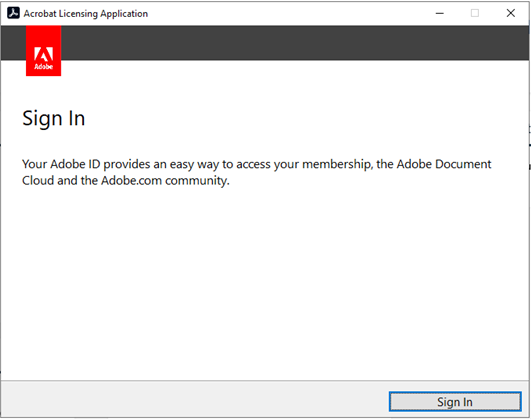531x419 pixels.
Task: Minimize the Acrobat Licensing Application window
Action: click(x=440, y=13)
